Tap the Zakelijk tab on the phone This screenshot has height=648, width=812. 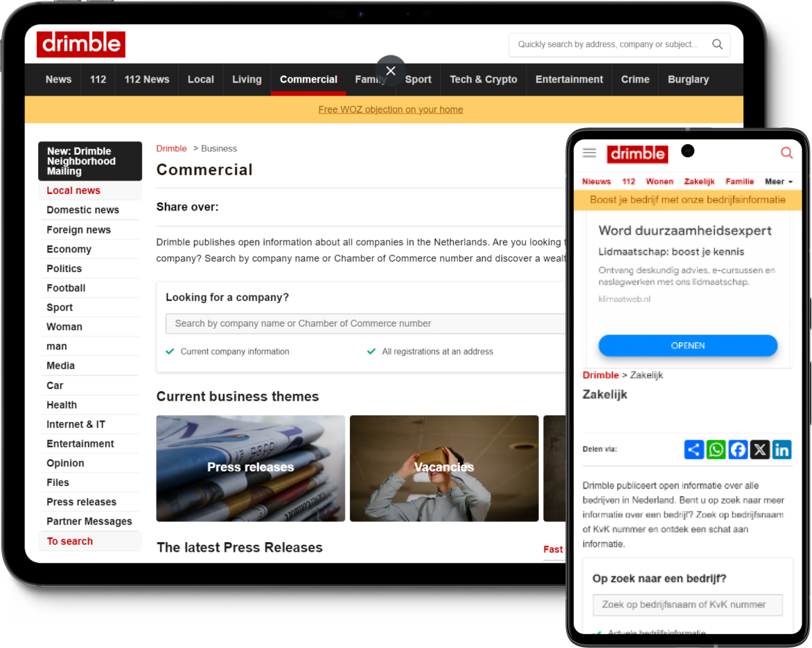coord(700,181)
